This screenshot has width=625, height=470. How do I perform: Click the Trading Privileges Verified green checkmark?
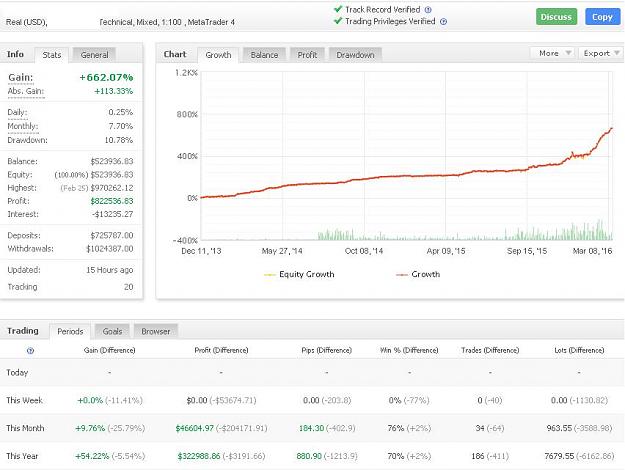coord(338,21)
